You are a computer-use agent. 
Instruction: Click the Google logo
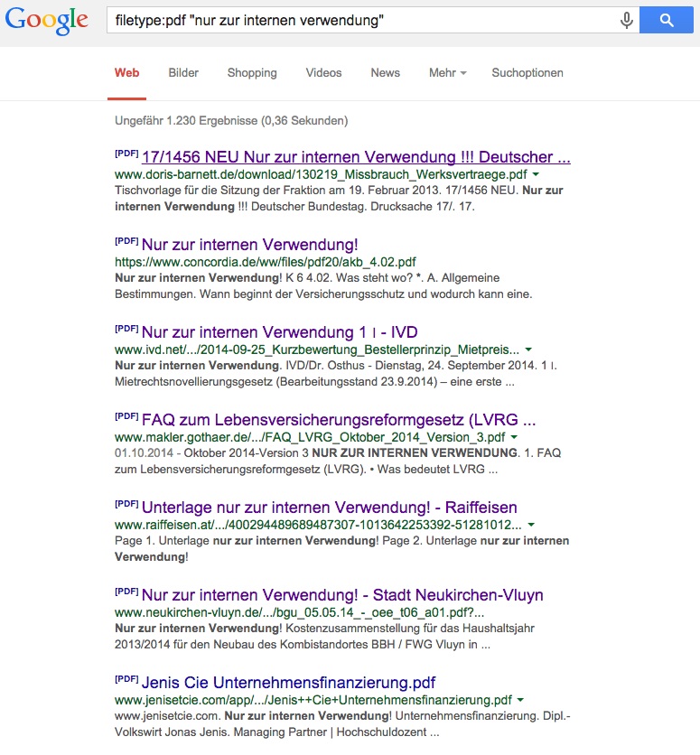pyautogui.click(x=47, y=21)
